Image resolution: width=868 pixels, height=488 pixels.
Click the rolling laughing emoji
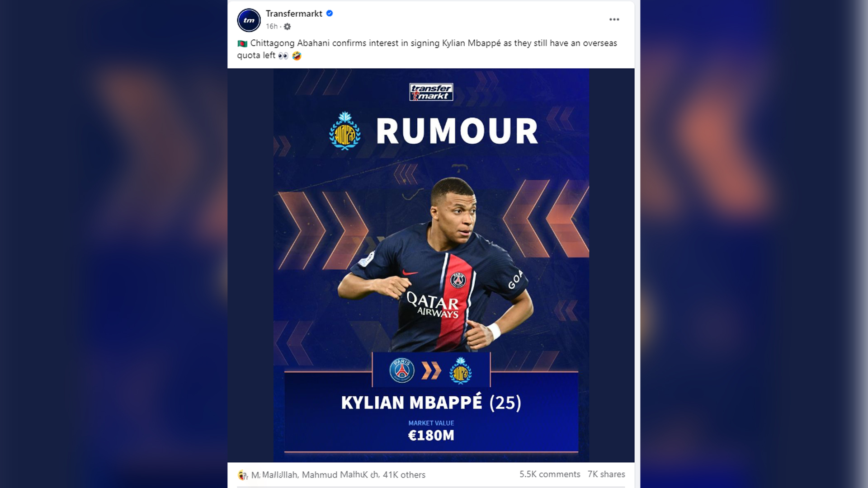tap(297, 56)
